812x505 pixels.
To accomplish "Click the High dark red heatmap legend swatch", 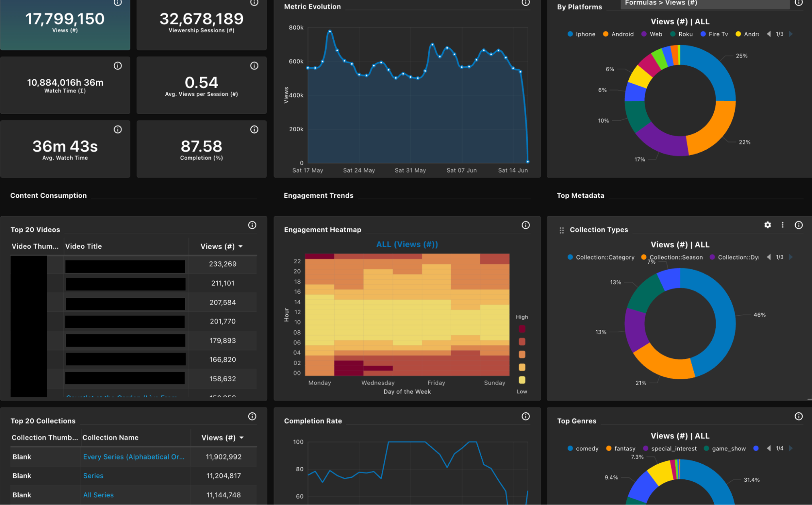I will (x=522, y=329).
